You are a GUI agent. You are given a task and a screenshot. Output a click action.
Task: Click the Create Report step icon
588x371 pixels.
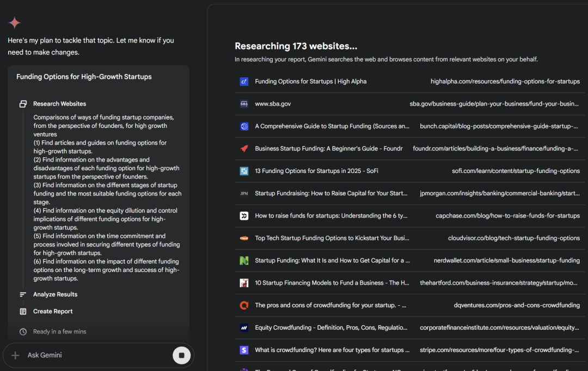pos(23,312)
